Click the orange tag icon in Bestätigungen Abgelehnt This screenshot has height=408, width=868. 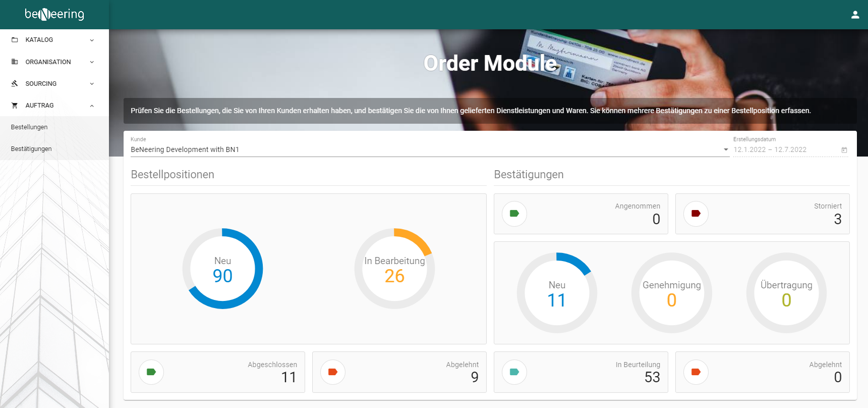point(696,372)
